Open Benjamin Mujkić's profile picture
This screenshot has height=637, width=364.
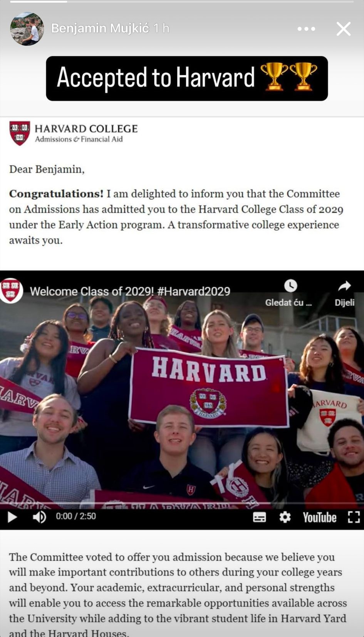coord(27,29)
